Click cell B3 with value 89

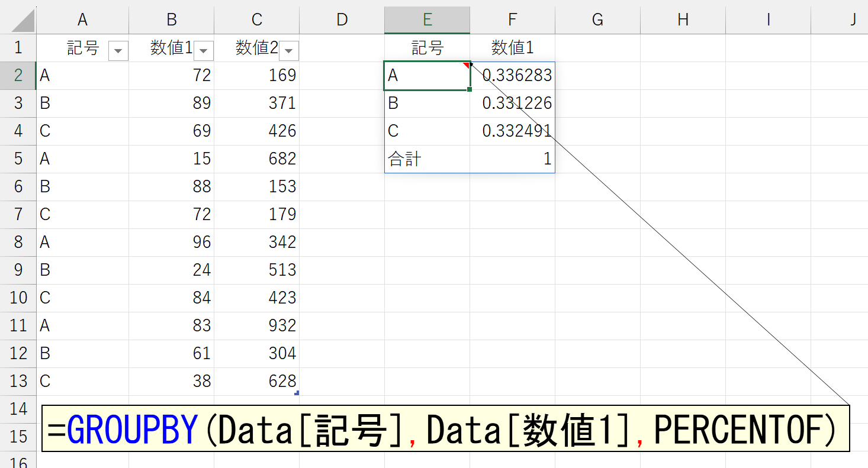tap(172, 104)
